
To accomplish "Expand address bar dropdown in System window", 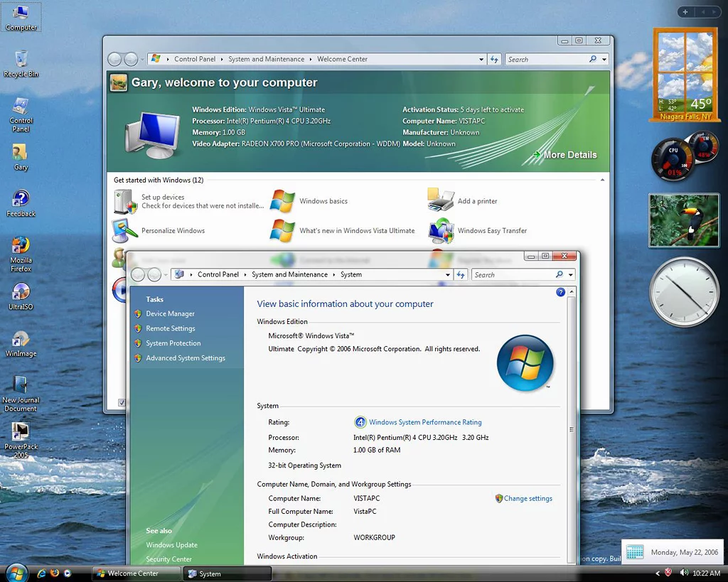I will point(448,275).
